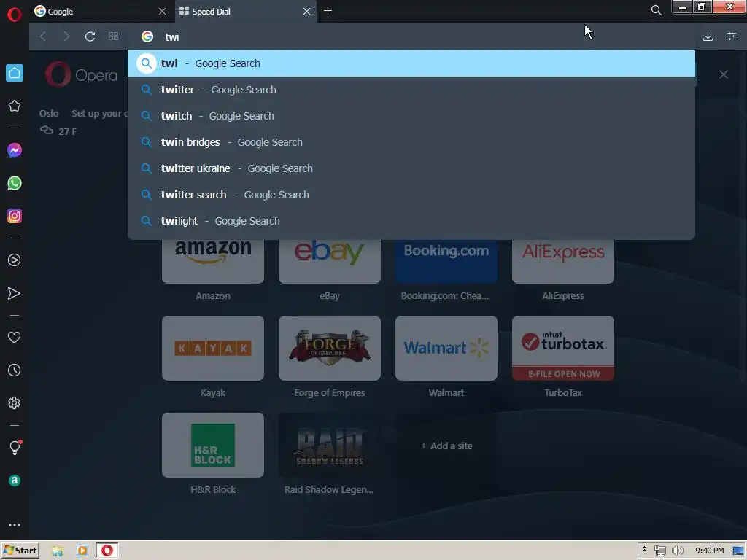Open My Flow arrow icon in sidebar
This screenshot has width=747, height=560.
pos(15,293)
